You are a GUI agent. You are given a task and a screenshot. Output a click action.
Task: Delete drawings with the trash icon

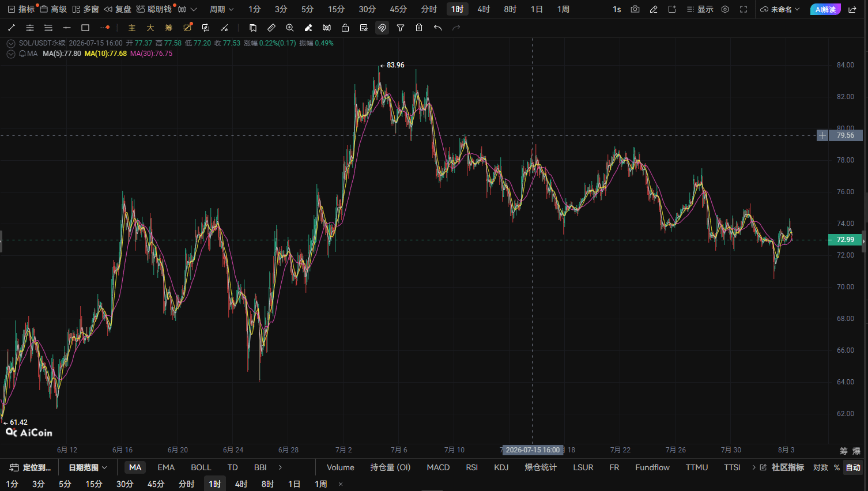(x=419, y=28)
